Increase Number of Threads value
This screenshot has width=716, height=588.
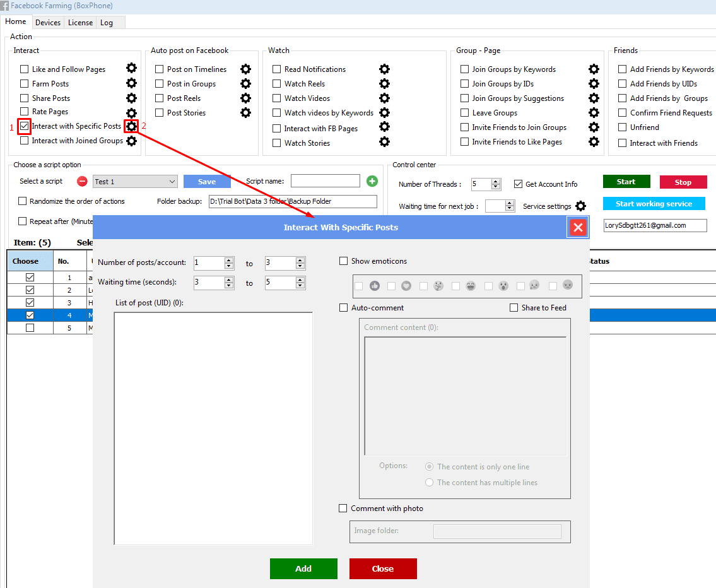pos(495,182)
